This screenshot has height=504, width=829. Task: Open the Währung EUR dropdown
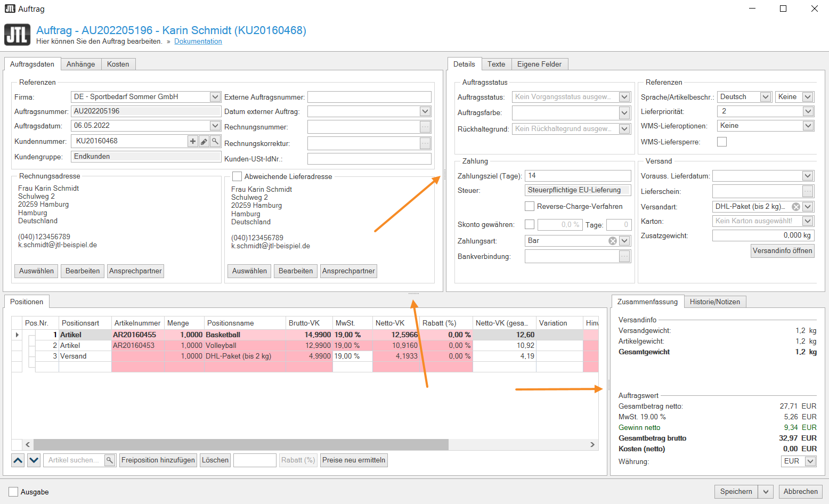tap(810, 461)
